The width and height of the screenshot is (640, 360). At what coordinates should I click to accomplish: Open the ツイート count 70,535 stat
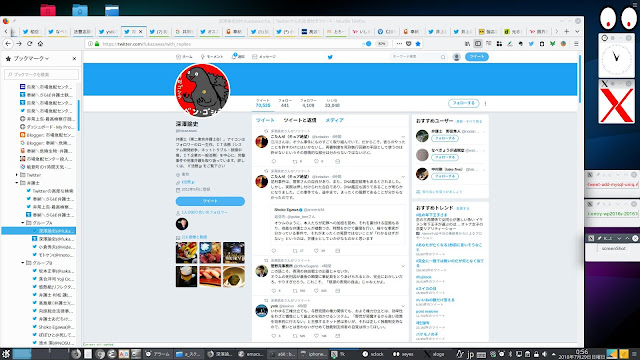[x=263, y=103]
